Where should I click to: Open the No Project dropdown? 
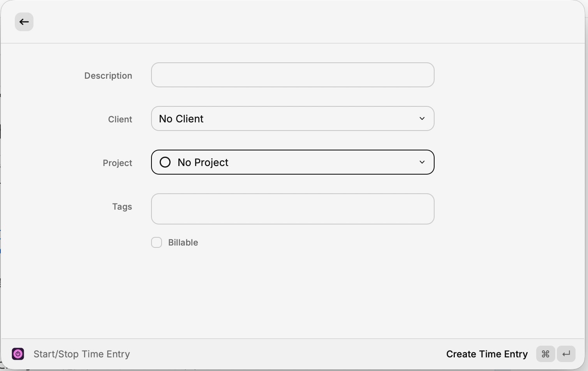point(293,162)
